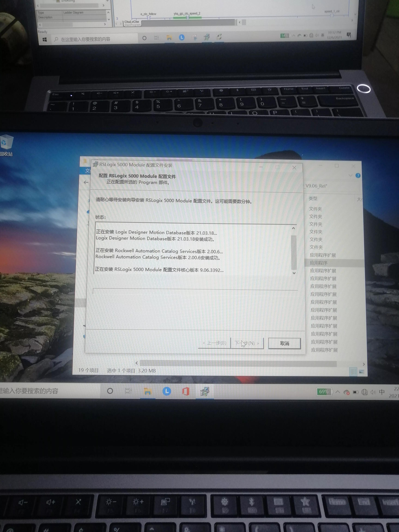Image resolution: width=399 pixels, height=532 pixels.
Task: Open the Windows Start button
Action: click(45, 39)
